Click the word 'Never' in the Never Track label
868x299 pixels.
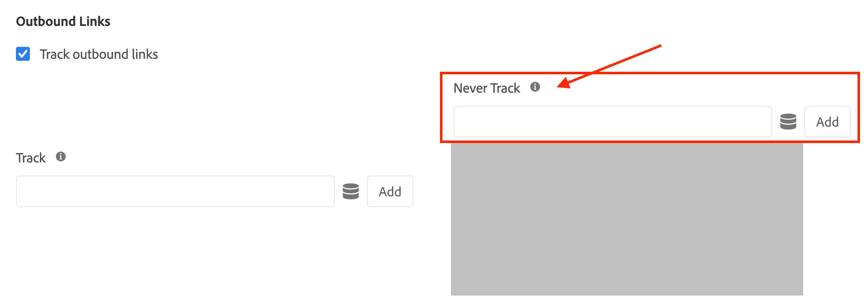coord(470,88)
